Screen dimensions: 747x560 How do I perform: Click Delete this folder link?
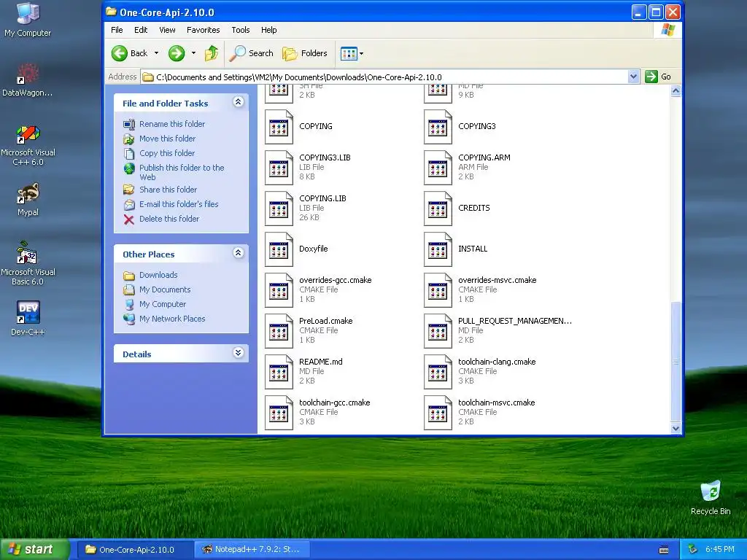pyautogui.click(x=169, y=219)
